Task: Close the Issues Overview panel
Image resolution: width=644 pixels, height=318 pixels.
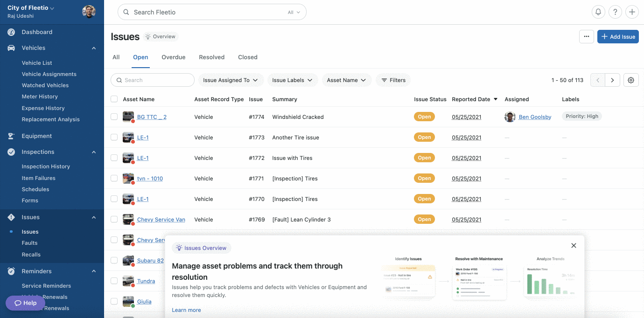Action: (x=574, y=246)
